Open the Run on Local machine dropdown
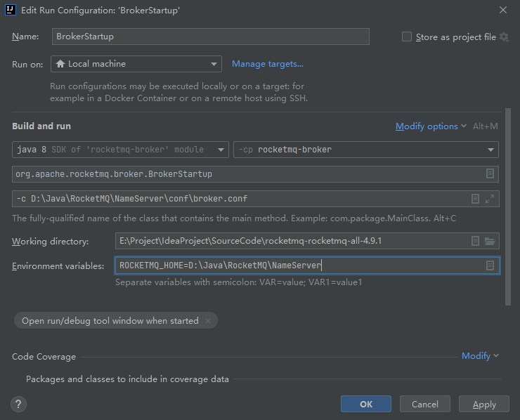Screen dimensions: 520x420 136,64
